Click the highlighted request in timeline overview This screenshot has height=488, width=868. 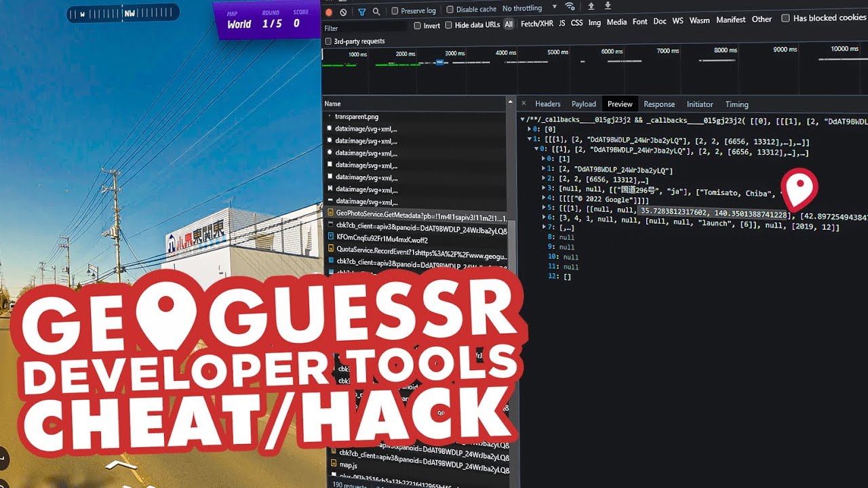[x=439, y=62]
